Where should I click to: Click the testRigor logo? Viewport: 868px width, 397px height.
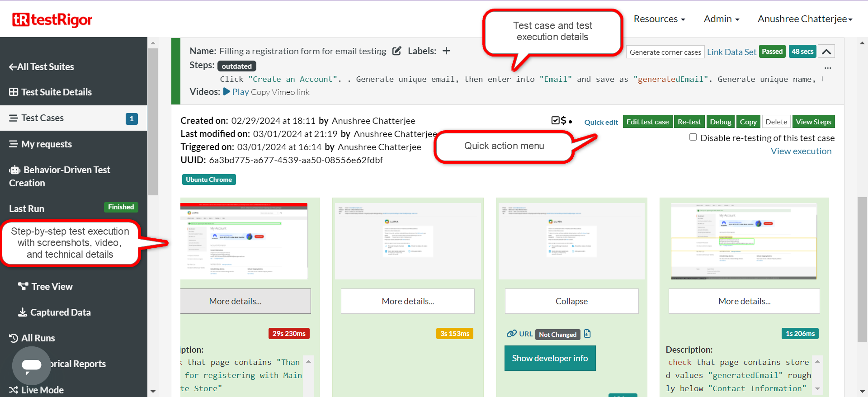[x=52, y=19]
